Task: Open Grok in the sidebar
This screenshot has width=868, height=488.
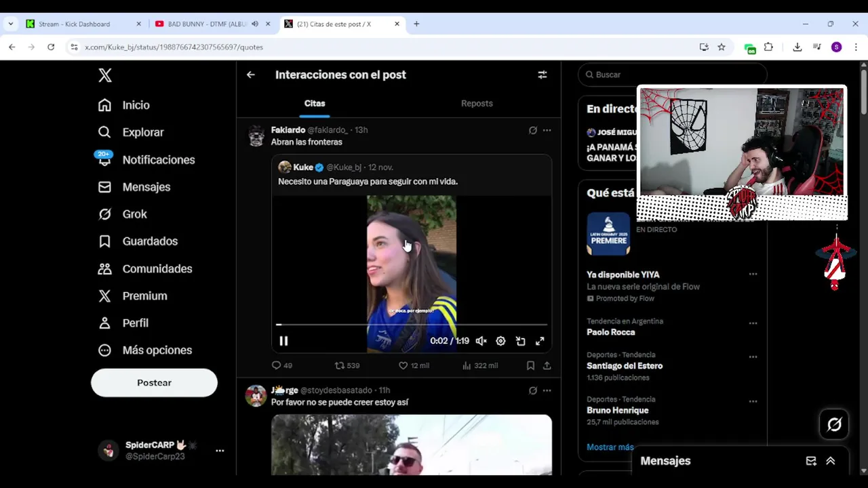Action: click(122, 214)
